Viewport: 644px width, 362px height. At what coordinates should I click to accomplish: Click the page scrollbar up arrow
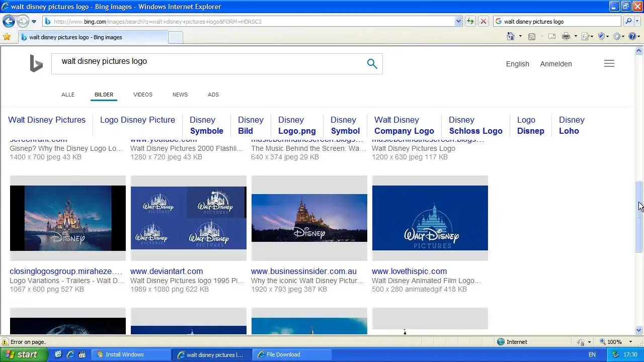[x=639, y=51]
